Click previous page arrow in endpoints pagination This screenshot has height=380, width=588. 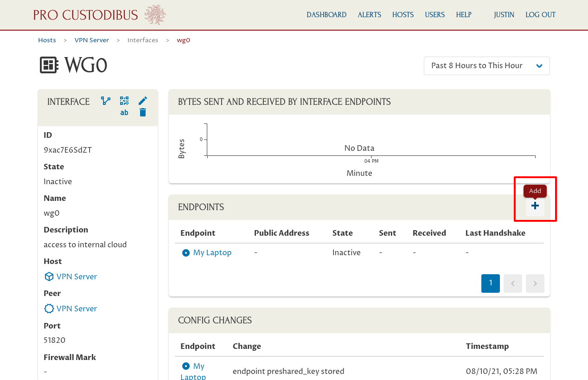513,283
